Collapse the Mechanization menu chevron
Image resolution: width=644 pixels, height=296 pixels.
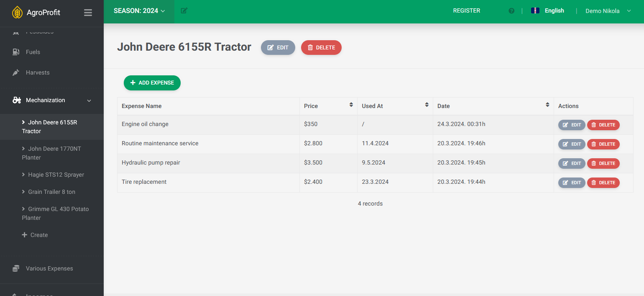(89, 100)
